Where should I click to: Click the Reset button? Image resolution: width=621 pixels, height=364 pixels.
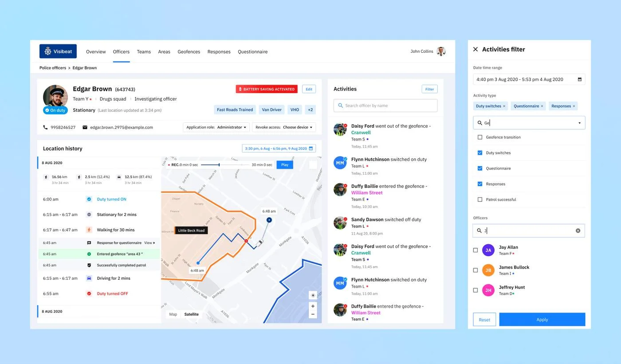(484, 320)
